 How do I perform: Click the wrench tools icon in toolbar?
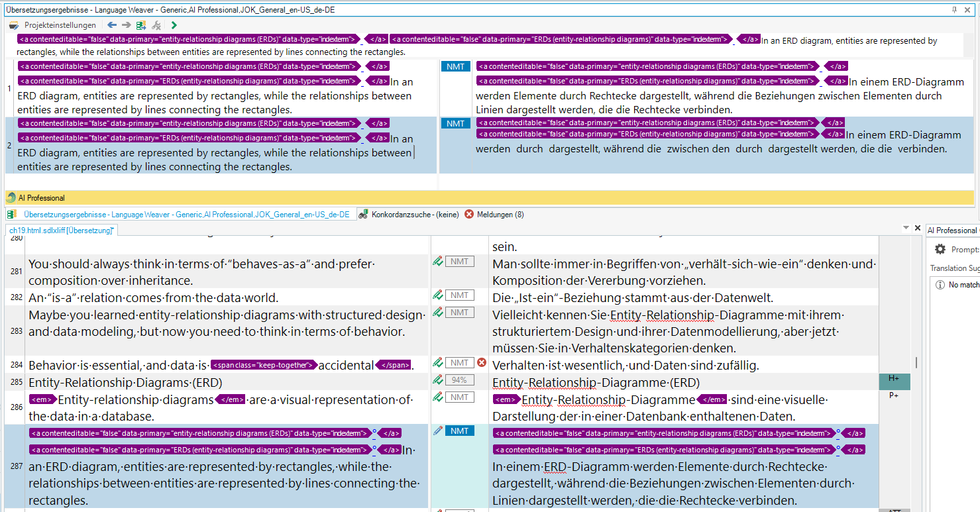coord(156,25)
